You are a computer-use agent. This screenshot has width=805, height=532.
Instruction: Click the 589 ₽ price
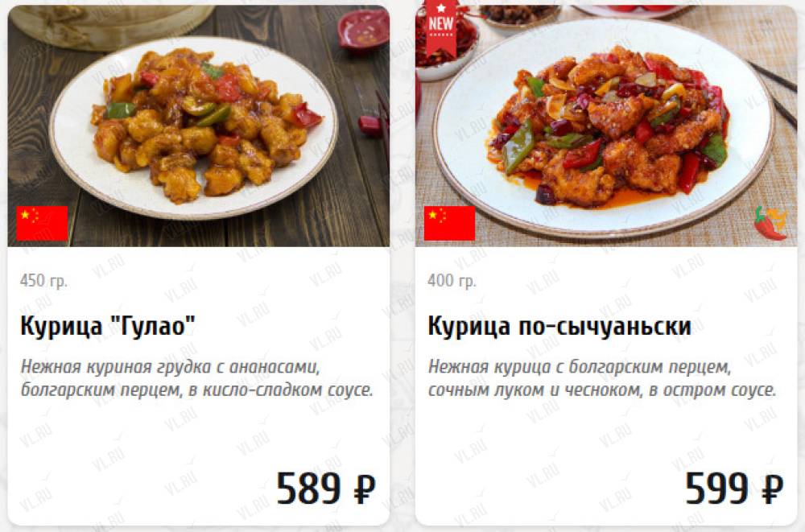pyautogui.click(x=325, y=488)
